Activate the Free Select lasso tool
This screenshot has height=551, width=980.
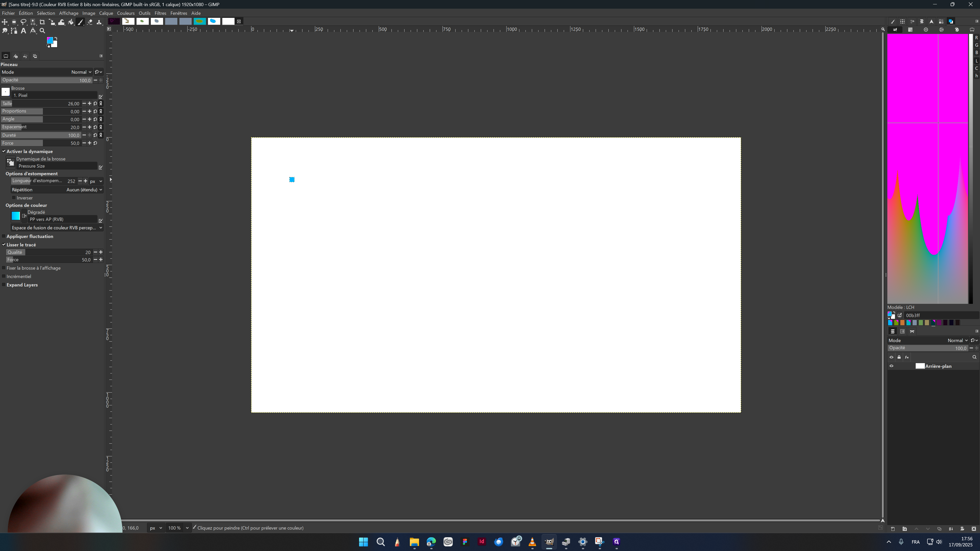23,22
